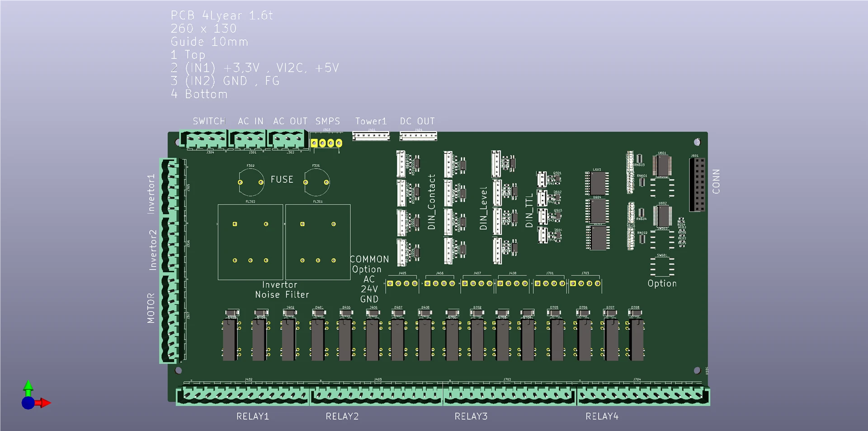The image size is (868, 431).
Task: Select the '4 Bottom' layer note
Action: [199, 94]
